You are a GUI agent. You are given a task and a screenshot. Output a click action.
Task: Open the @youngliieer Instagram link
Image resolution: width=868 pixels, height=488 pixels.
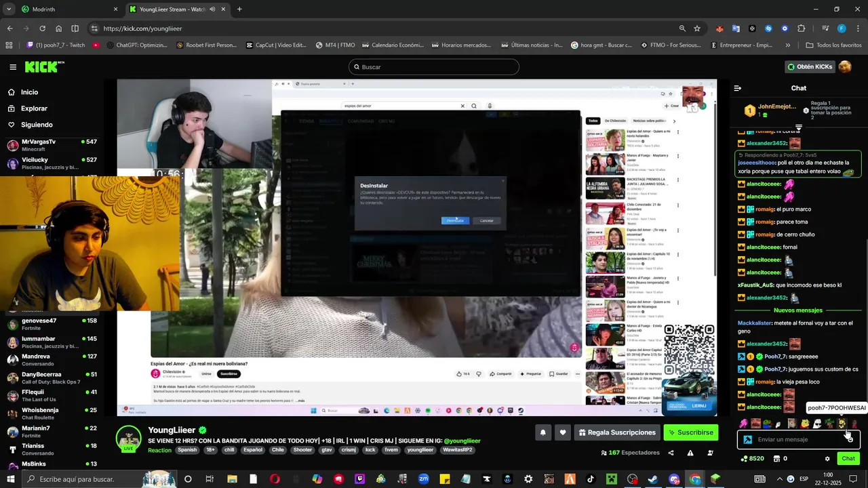[x=462, y=441]
